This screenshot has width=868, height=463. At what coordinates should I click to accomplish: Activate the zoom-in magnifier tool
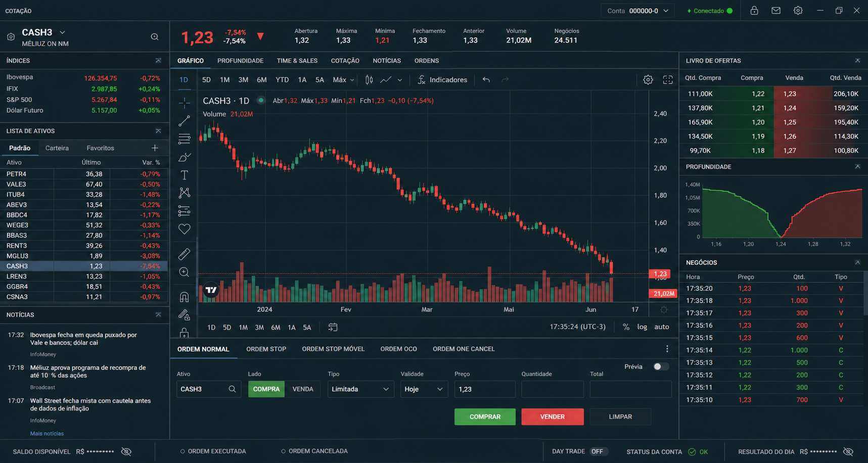pyautogui.click(x=184, y=272)
